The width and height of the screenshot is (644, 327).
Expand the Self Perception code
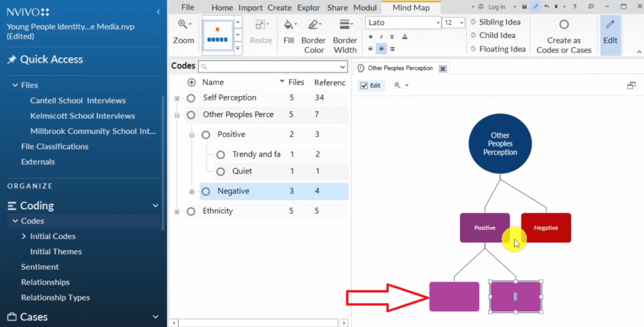(x=177, y=98)
